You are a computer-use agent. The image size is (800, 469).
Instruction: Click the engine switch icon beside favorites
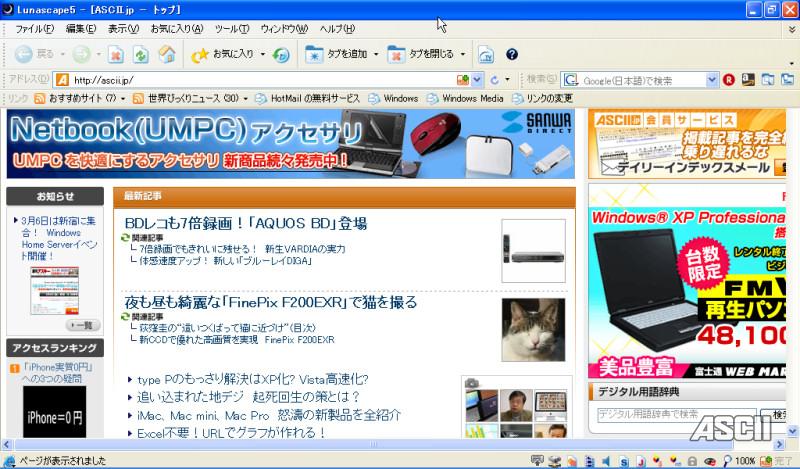click(x=281, y=55)
